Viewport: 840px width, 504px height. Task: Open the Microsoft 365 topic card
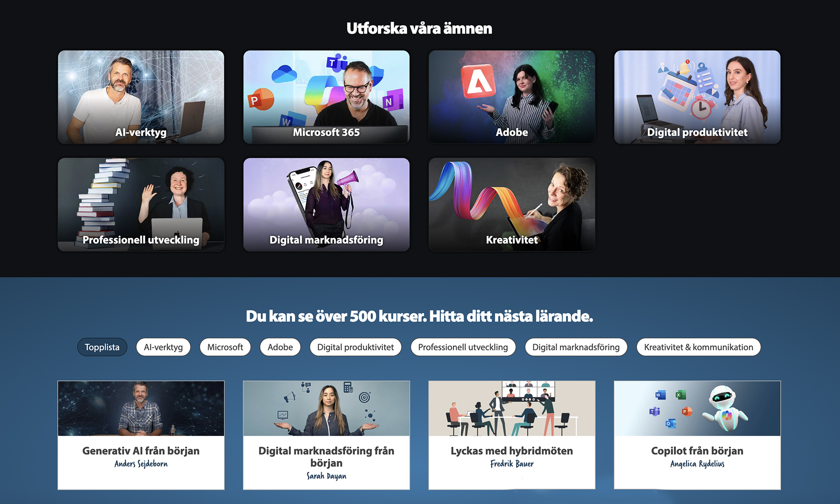[x=326, y=97]
